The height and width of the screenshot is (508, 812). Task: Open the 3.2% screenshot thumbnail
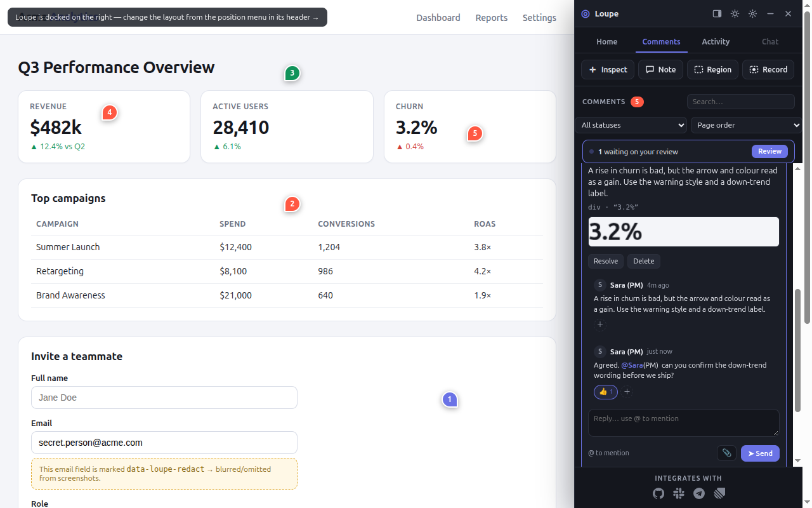pyautogui.click(x=684, y=232)
